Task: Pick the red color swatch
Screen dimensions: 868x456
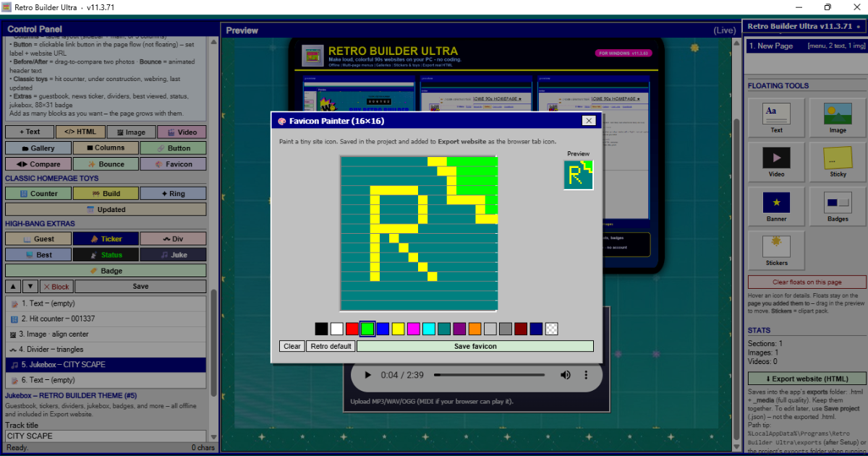Action: (352, 329)
